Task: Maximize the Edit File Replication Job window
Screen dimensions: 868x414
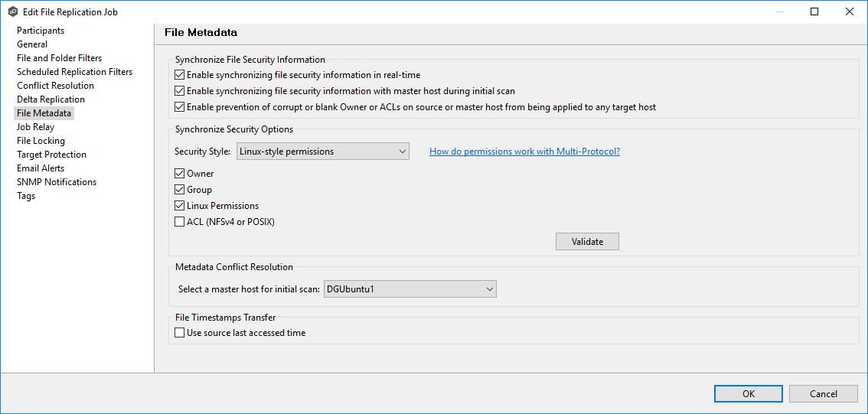Action: pyautogui.click(x=814, y=12)
